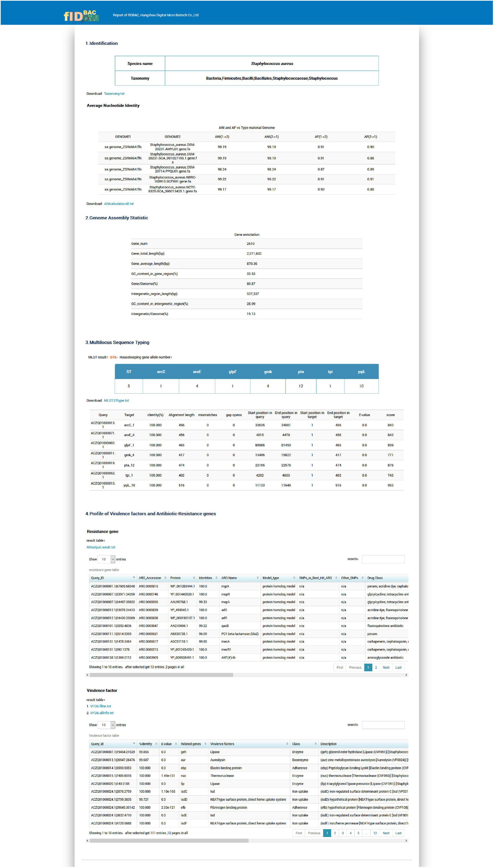This screenshot has height=868, width=494.
Task: Select page 1 in resistance table pagination
Action: (x=368, y=668)
